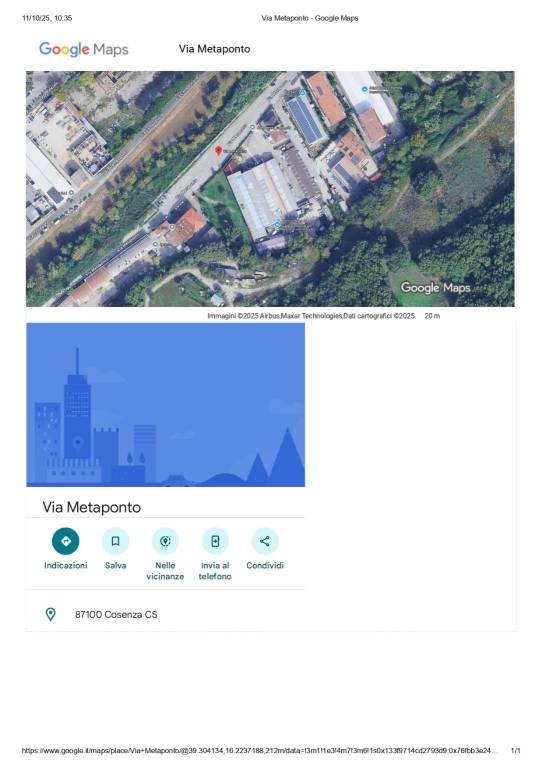Open the blue cityscape placeholder image
Screen dimensions: 542x768
(x=165, y=405)
